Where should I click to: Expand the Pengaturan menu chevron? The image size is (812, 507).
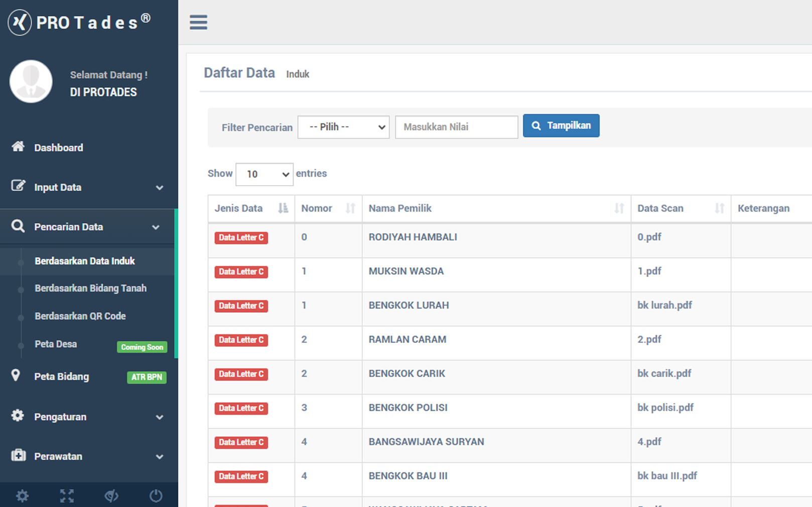coord(160,417)
